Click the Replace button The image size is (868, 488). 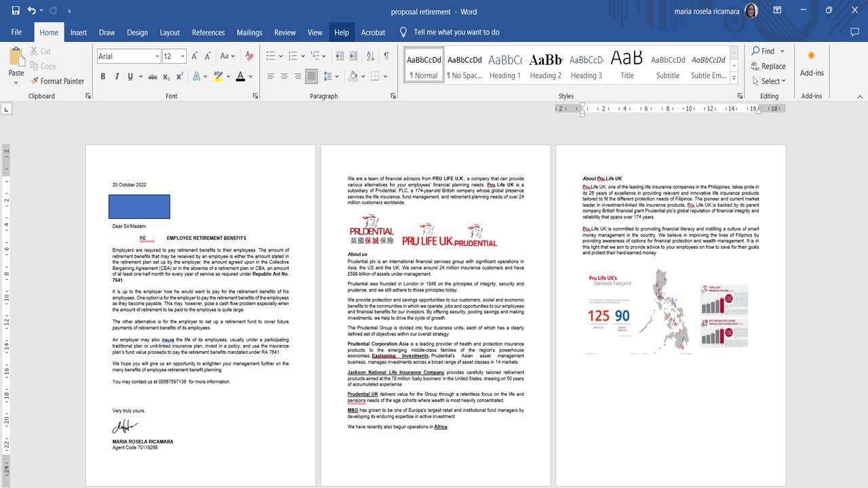tap(768, 66)
